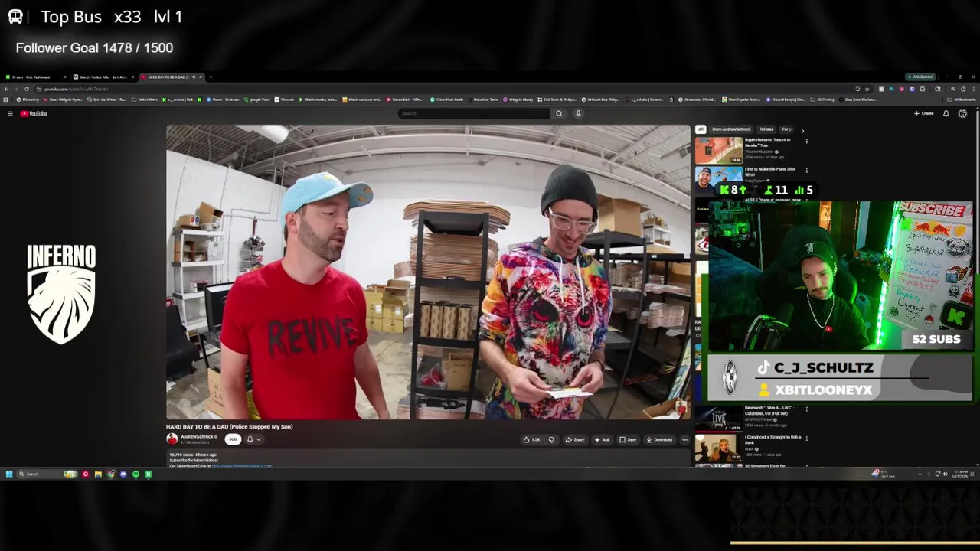This screenshot has height=551, width=980.
Task: Open the All Bookmarks folder
Action: 962,99
